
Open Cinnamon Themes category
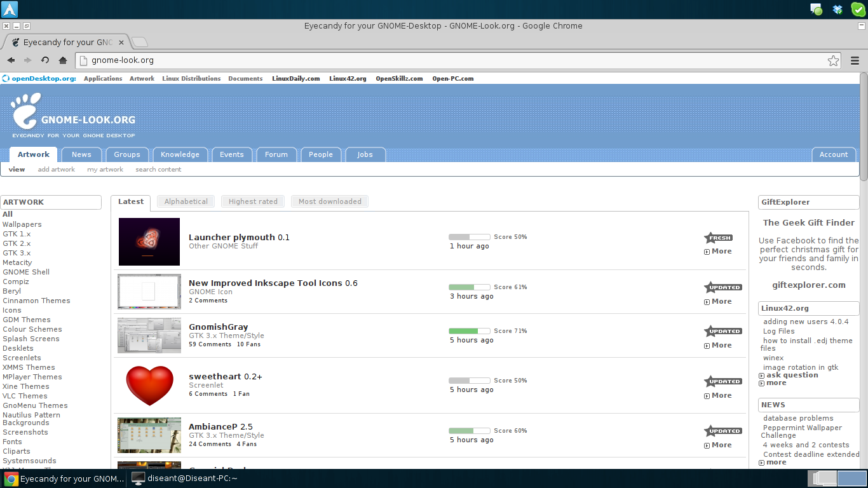click(36, 301)
